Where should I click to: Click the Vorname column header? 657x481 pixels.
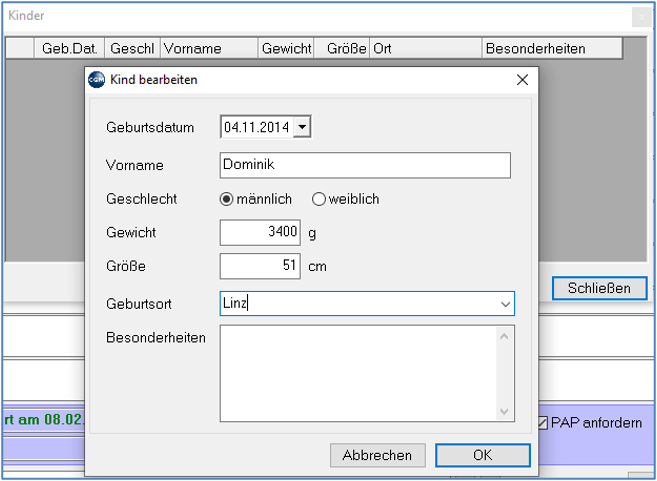(209, 49)
